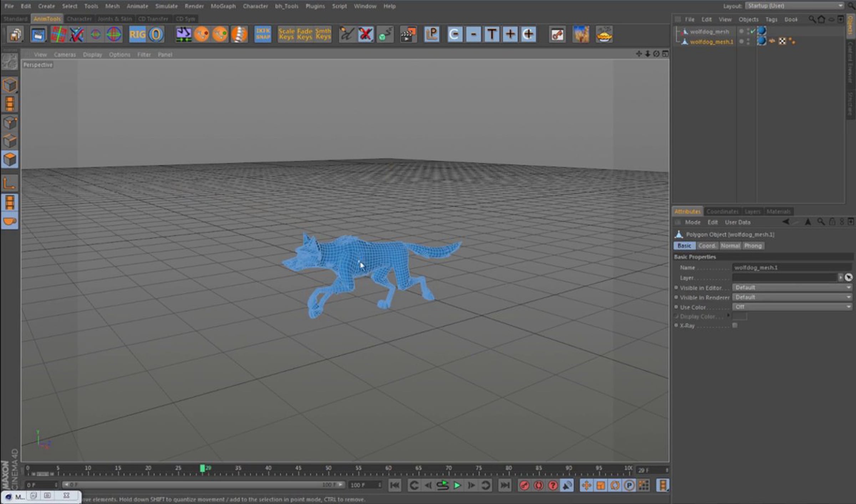Click the RIG toolbar icon

pos(137,35)
